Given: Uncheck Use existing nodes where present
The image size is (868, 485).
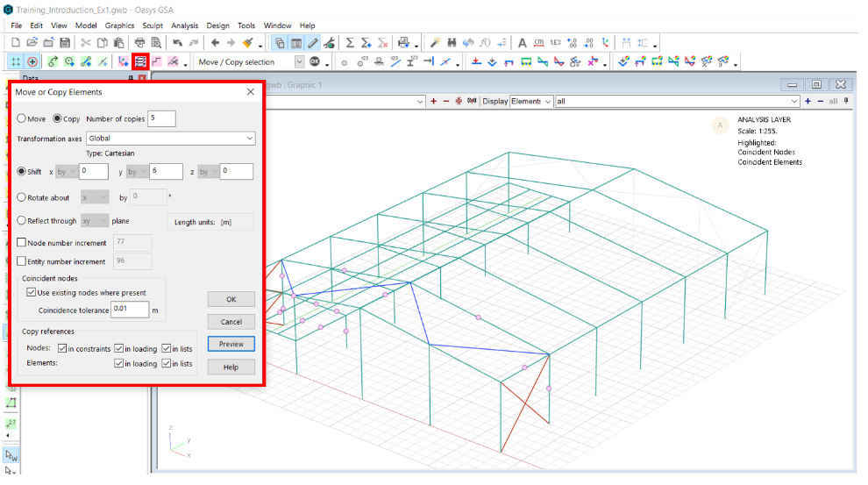Looking at the screenshot, I should (x=31, y=292).
